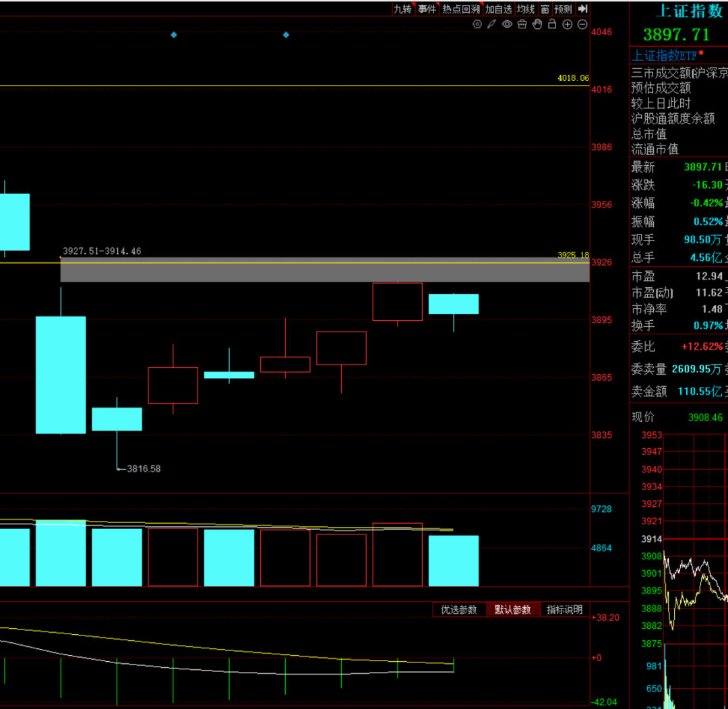The width and height of the screenshot is (728, 709).
Task: Select the feather drawing tool icon
Action: (492, 24)
